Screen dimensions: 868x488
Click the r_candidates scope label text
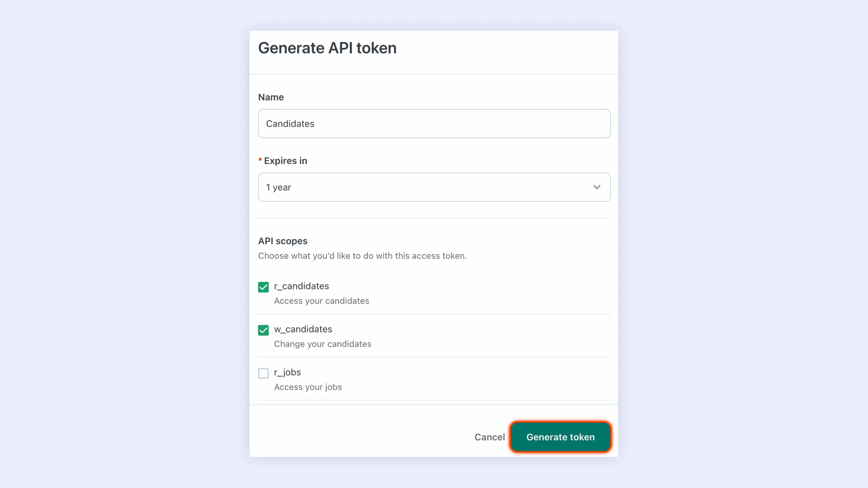tap(301, 286)
